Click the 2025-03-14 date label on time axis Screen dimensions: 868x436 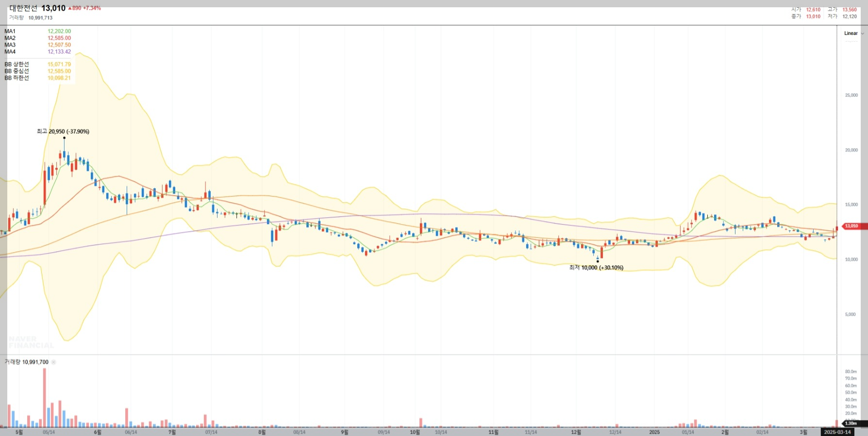coord(837,432)
